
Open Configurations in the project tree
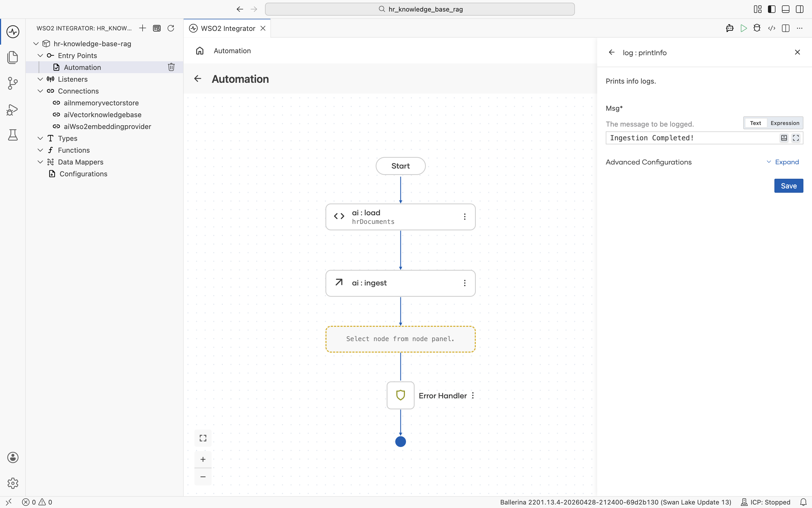(83, 174)
